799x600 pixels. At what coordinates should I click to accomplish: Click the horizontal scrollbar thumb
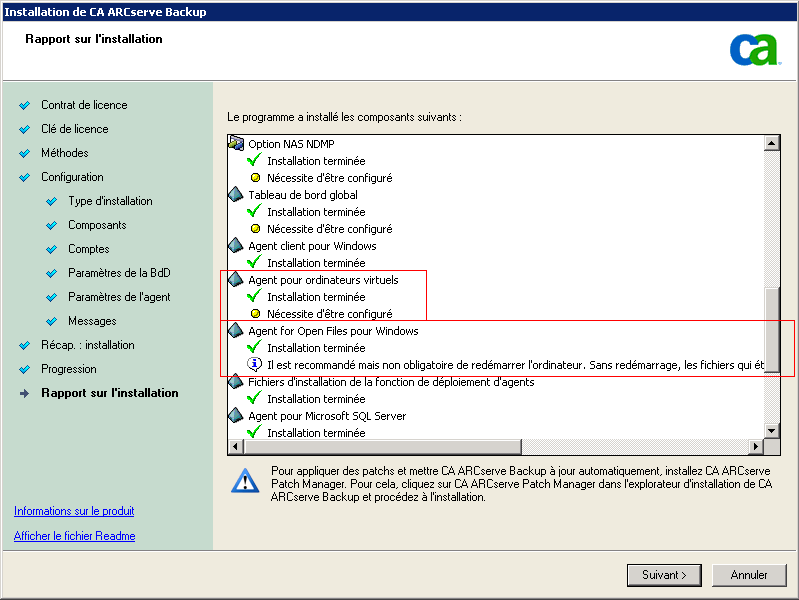click(x=383, y=447)
